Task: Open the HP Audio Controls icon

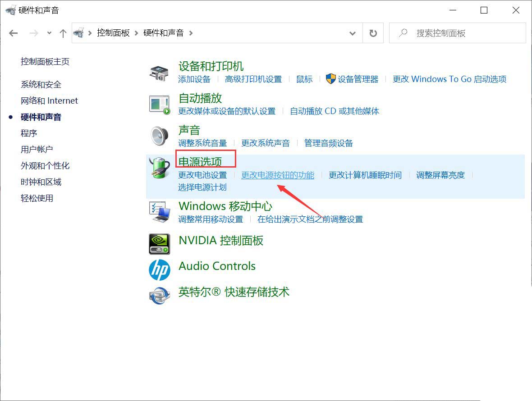Action: 159,269
